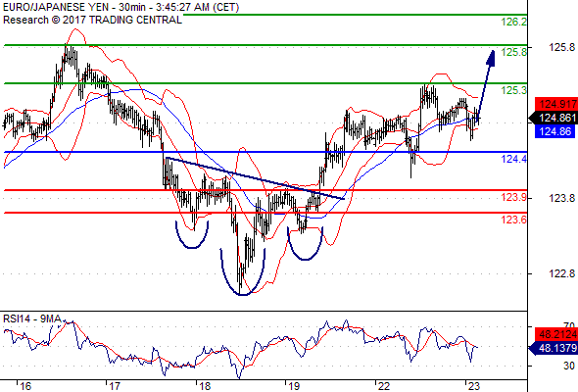
Task: Click the red 124.917 price tag
Action: [556, 104]
